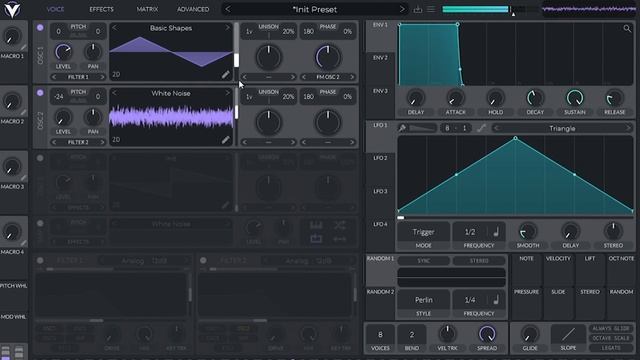Open the hamburger preset menu icon
Screen dimensions: 640x360
(x=431, y=9)
